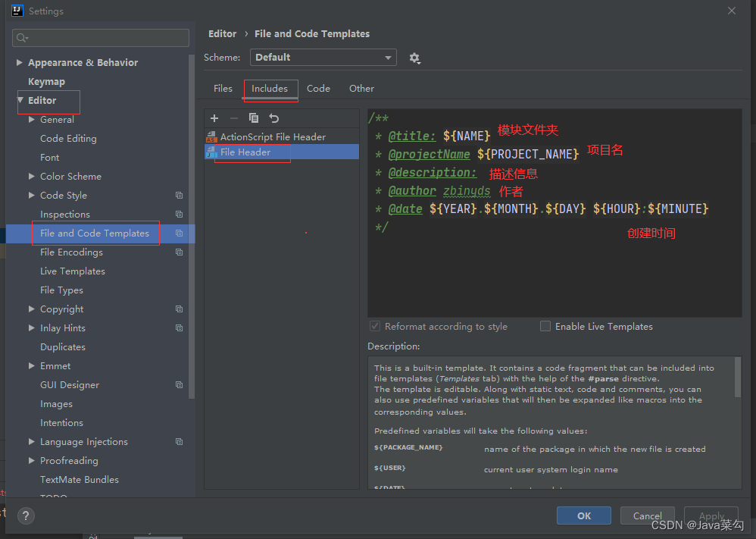Click the settings tree scrollbar
The image size is (756, 539).
192,227
